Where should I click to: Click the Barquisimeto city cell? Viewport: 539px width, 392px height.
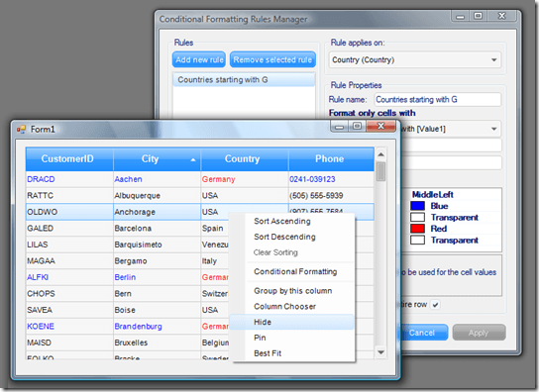point(158,245)
